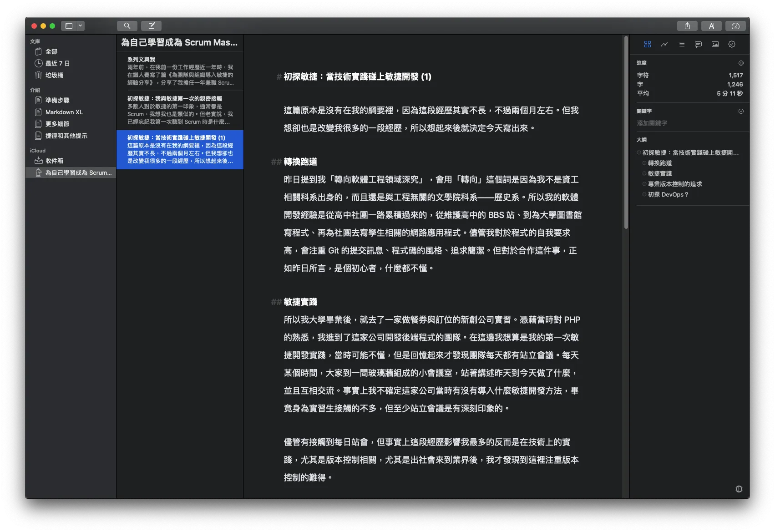This screenshot has height=532, width=775.
Task: Toggle the dashboard with the speedometer button
Action: (x=735, y=25)
